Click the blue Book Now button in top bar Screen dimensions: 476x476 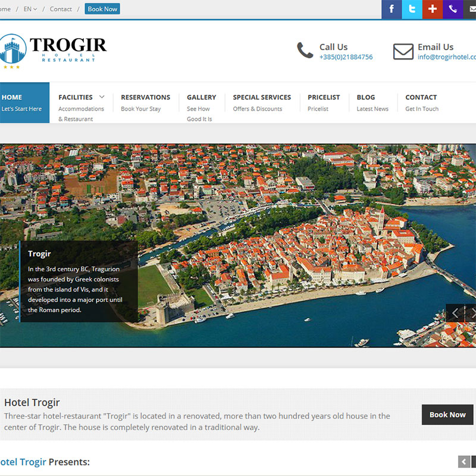point(102,9)
